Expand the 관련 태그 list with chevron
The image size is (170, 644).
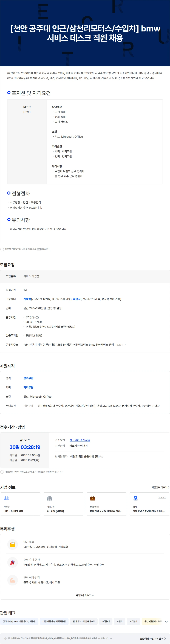(x=166, y=622)
